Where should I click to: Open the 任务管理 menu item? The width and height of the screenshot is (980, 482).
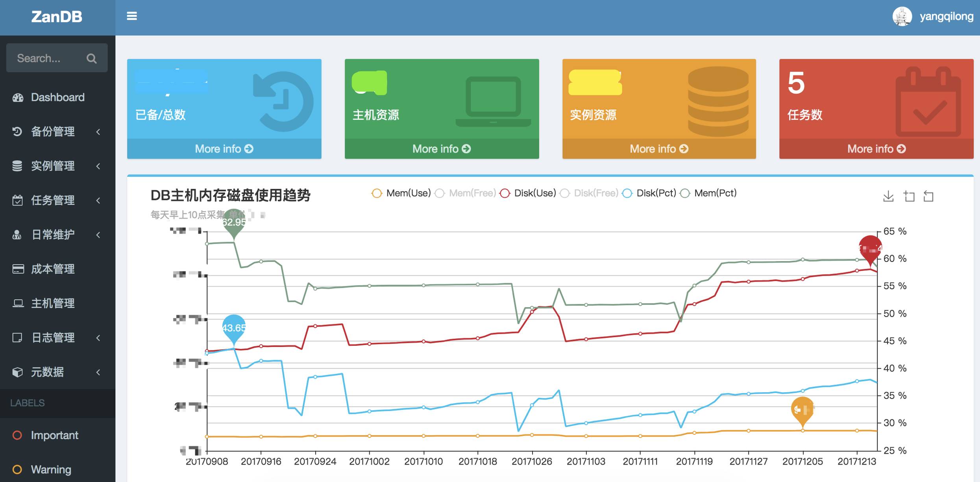(53, 200)
